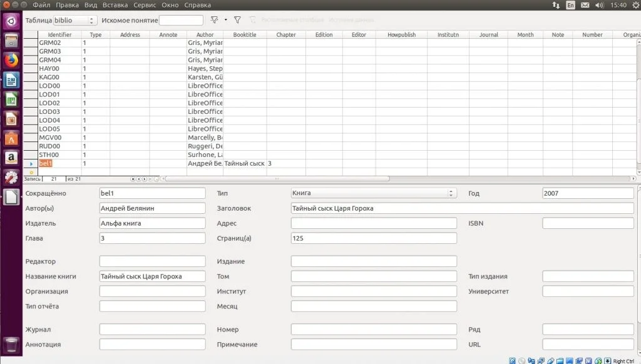Open the Сервис menu
Viewport: 641px width, 364px height.
coord(145,5)
